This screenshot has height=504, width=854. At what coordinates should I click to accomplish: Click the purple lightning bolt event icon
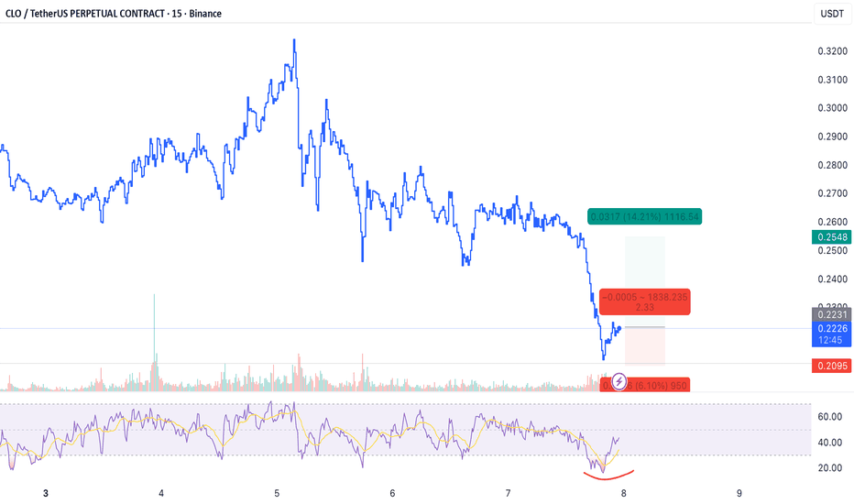point(619,381)
